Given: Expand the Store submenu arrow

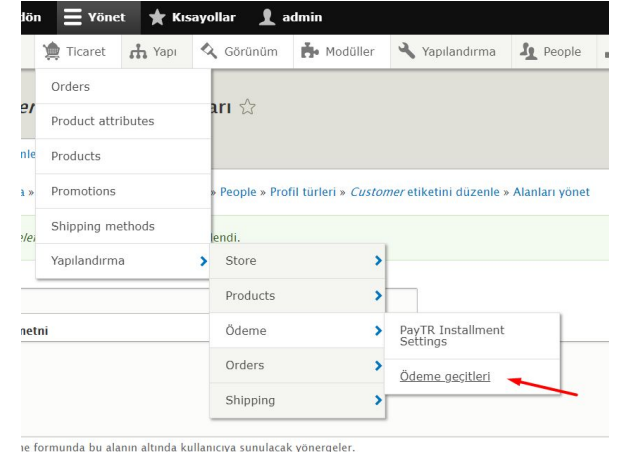Looking at the screenshot, I should pyautogui.click(x=378, y=261).
